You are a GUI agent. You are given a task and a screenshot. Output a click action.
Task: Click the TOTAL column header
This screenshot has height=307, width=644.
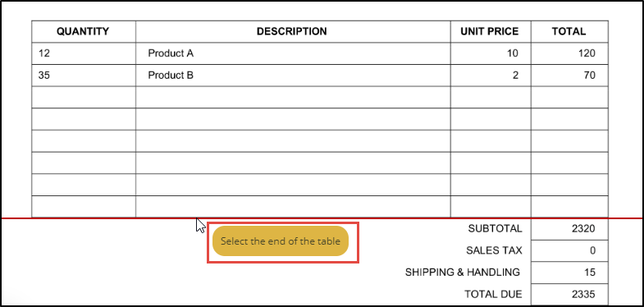pyautogui.click(x=569, y=31)
